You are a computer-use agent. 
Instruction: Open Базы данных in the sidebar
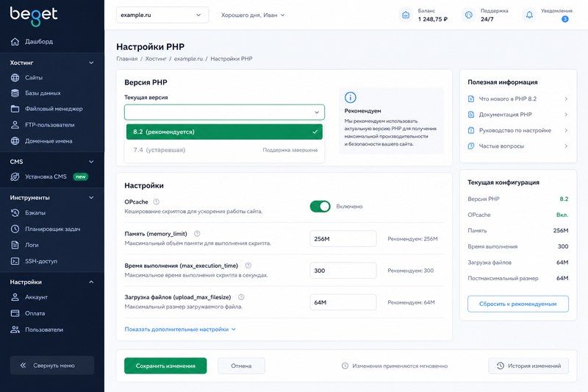pyautogui.click(x=43, y=93)
